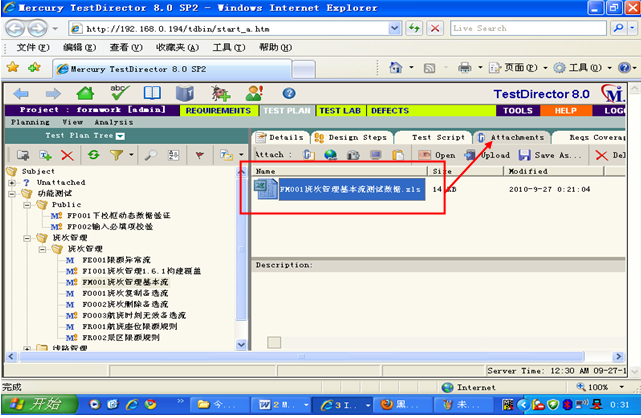Viewport: 641px width, 418px height.
Task: Collapse the Public folder
Action: [27, 205]
